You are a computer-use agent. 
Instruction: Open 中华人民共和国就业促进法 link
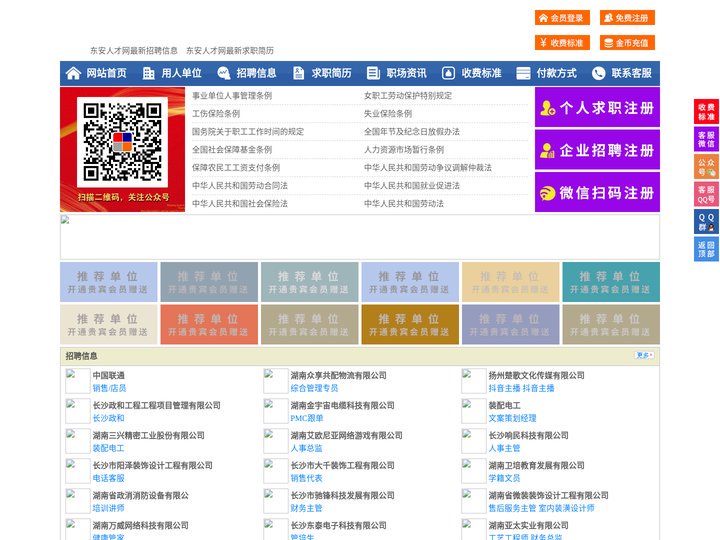click(x=412, y=186)
